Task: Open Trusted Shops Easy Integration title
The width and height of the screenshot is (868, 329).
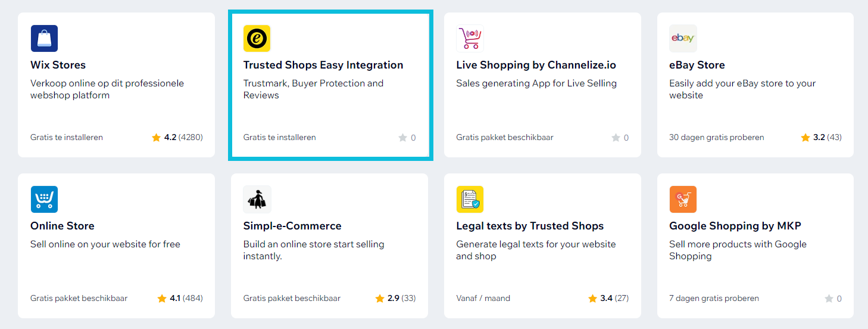Action: click(x=323, y=65)
